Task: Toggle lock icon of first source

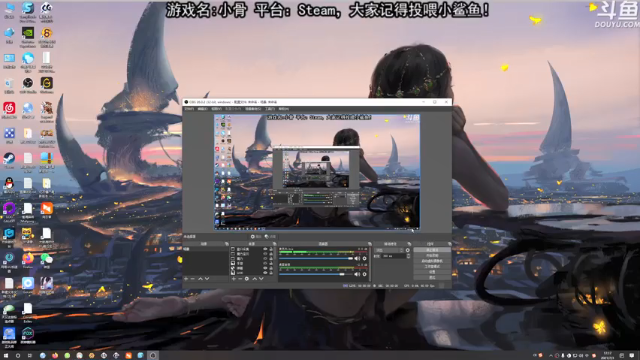Action: pos(271,249)
